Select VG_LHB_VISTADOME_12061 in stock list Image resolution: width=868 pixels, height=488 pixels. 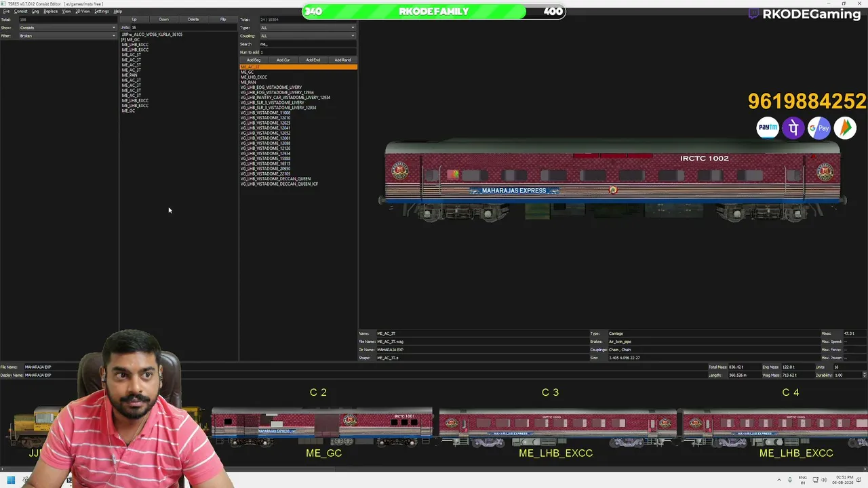click(265, 138)
